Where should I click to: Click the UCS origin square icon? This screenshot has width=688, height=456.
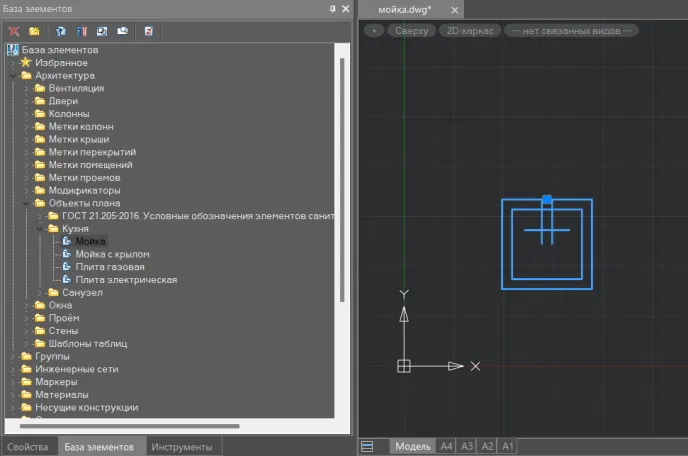[404, 366]
